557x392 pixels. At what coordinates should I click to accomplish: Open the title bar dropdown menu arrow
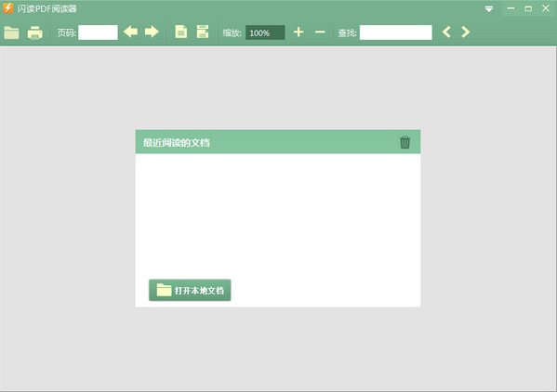click(489, 9)
